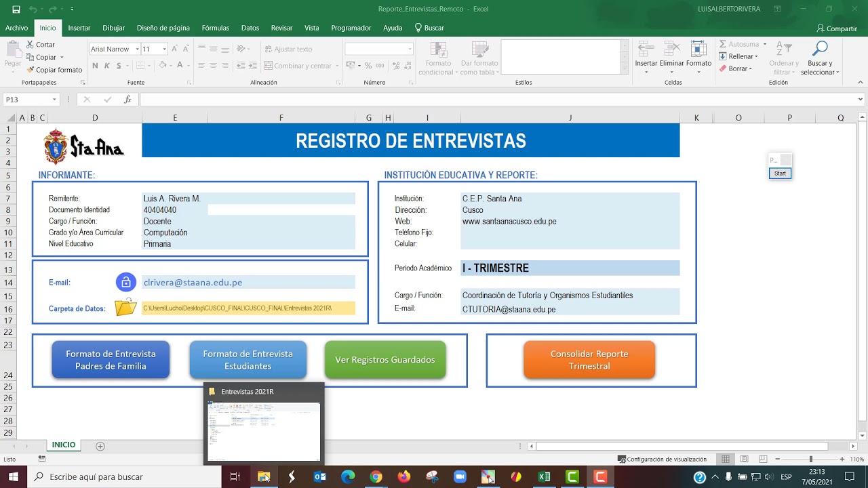Click the Cortar scissors icon

[x=30, y=45]
